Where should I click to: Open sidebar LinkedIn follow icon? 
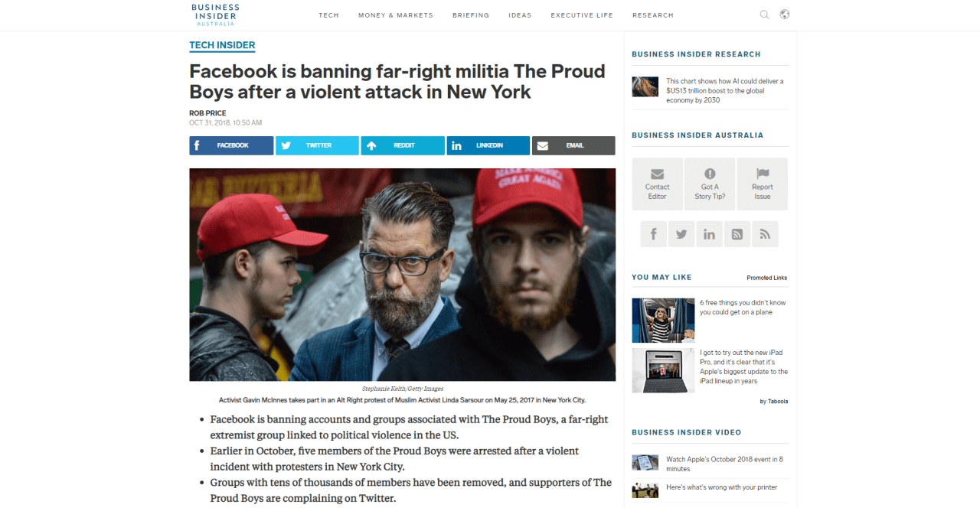709,234
